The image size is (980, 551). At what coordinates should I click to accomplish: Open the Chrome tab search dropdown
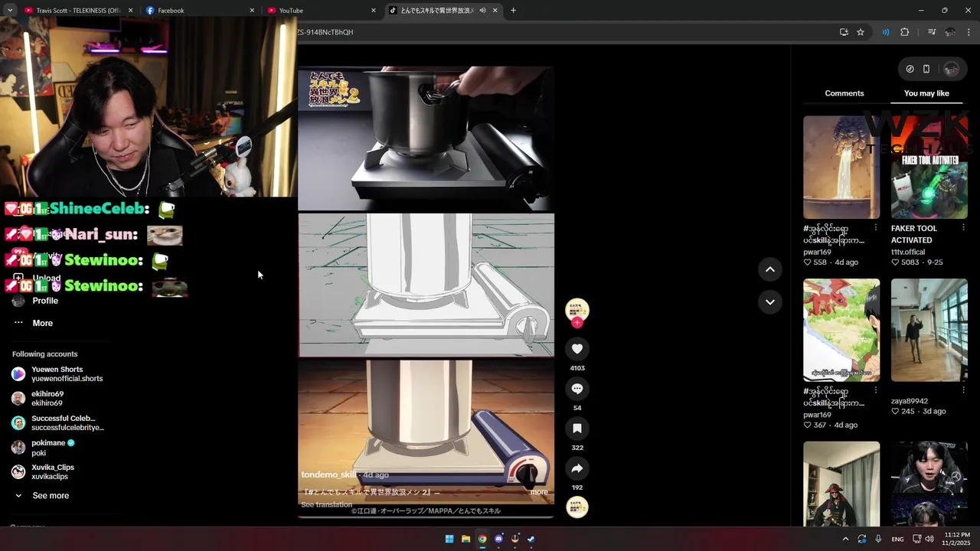coord(10,10)
